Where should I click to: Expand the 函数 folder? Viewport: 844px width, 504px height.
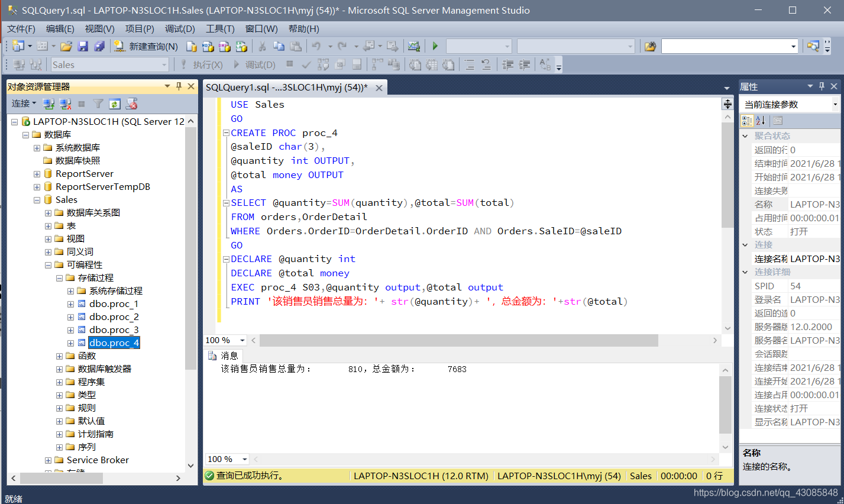(x=60, y=356)
